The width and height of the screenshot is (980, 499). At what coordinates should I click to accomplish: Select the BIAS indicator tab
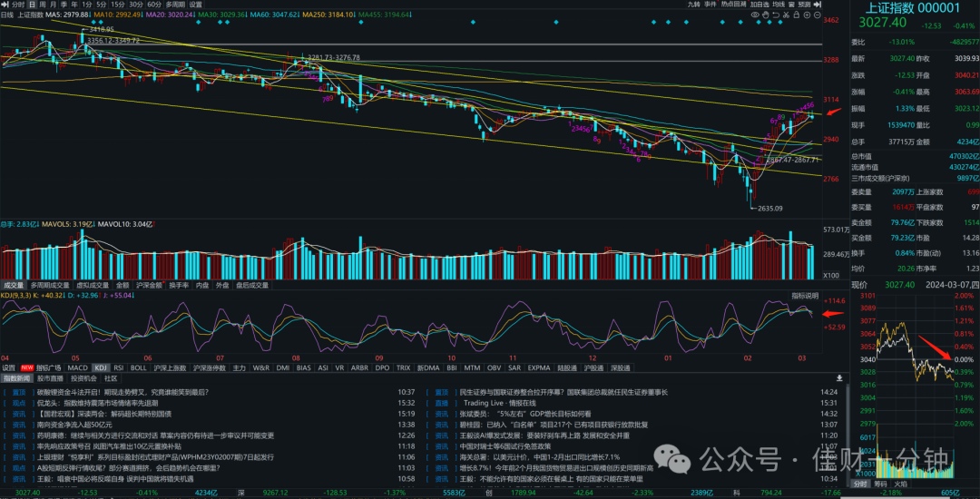304,367
